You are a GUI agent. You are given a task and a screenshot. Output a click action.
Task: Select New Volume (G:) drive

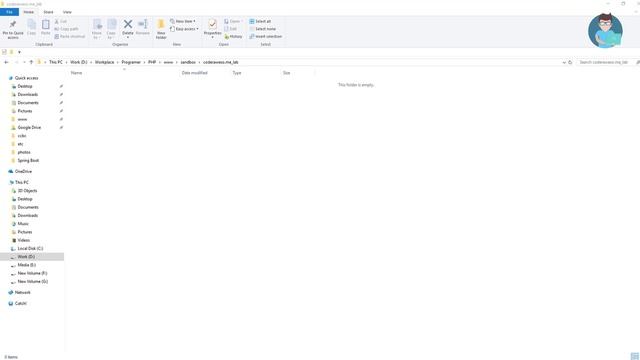[x=33, y=281]
